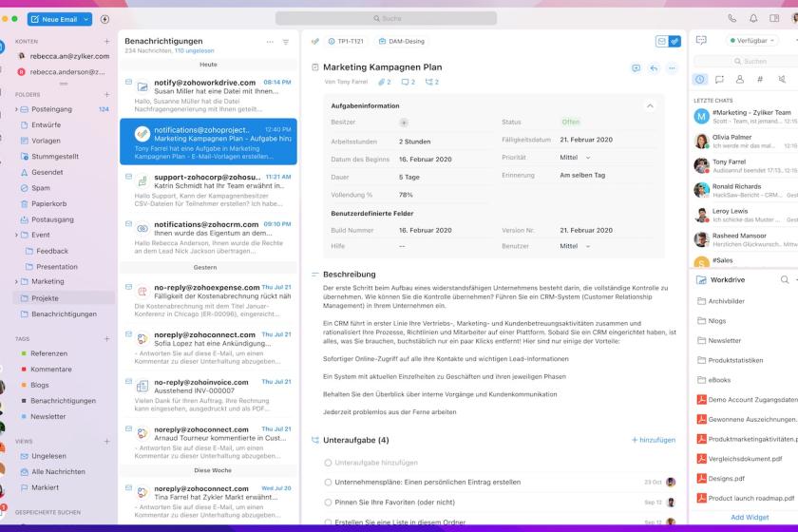This screenshot has height=532, width=798.
Task: Add a new folder with Folders plus
Action: [106, 94]
